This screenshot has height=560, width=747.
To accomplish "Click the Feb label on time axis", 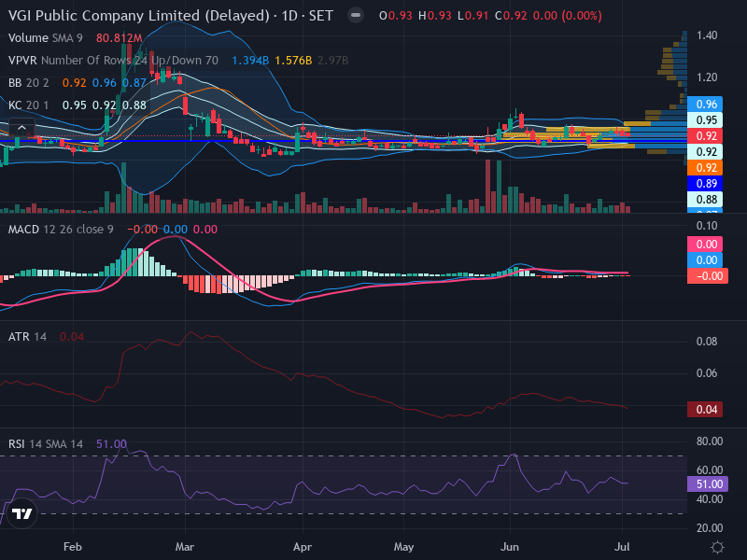I will click(73, 547).
